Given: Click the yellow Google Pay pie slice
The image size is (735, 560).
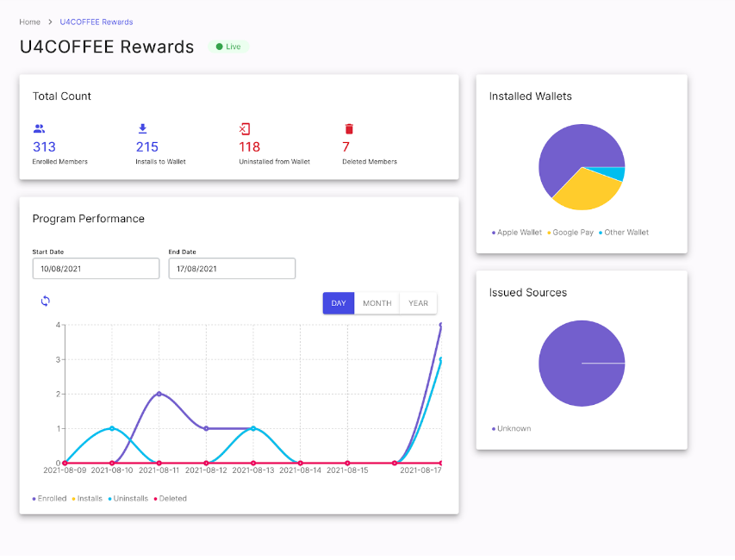Looking at the screenshot, I should (586, 191).
